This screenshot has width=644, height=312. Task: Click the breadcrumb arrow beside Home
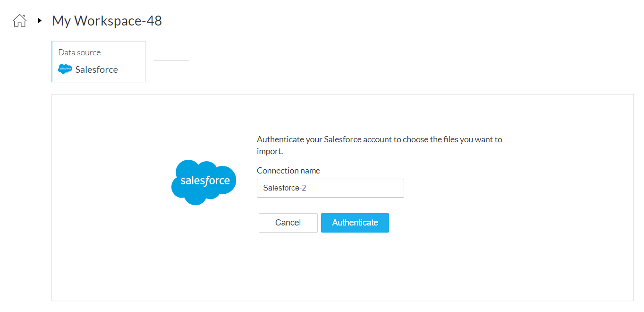(40, 21)
